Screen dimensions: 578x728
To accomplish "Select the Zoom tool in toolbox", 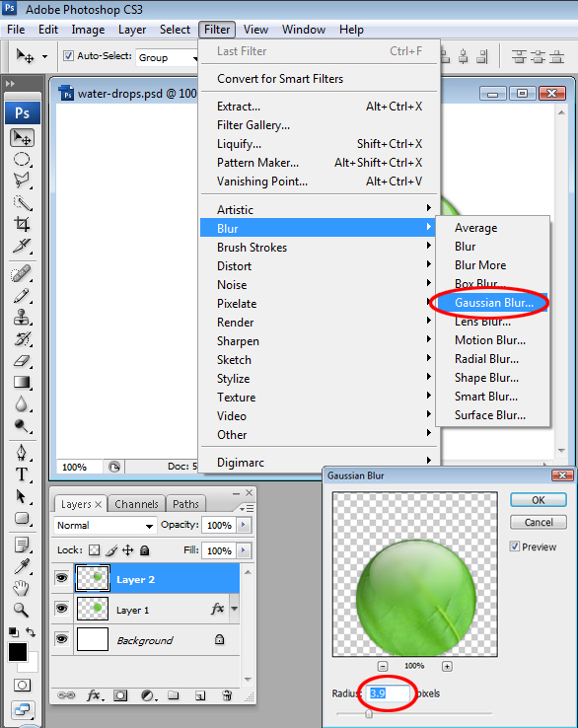I will pos(21,610).
